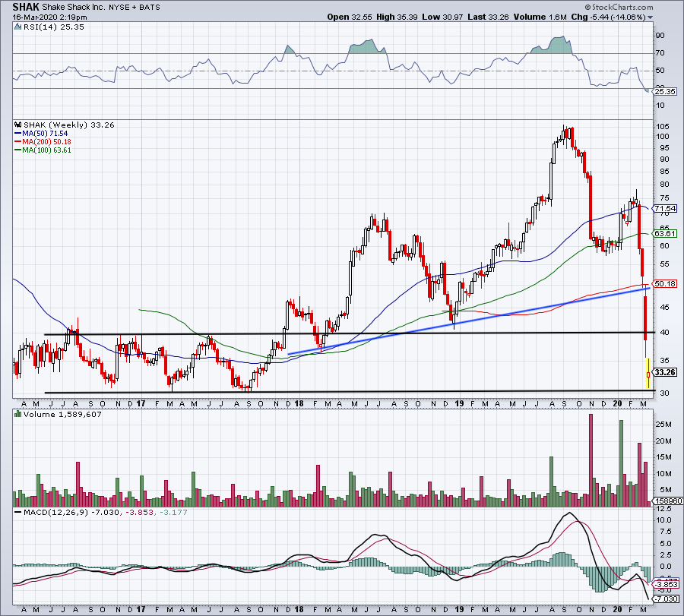Click the SHAK (Weekly) 33.26 legend

tap(69, 125)
